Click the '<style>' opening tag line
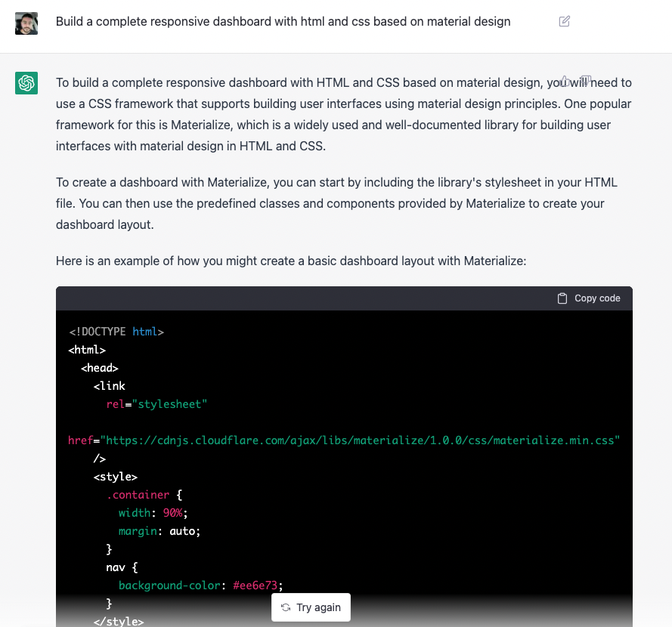 [x=116, y=477]
